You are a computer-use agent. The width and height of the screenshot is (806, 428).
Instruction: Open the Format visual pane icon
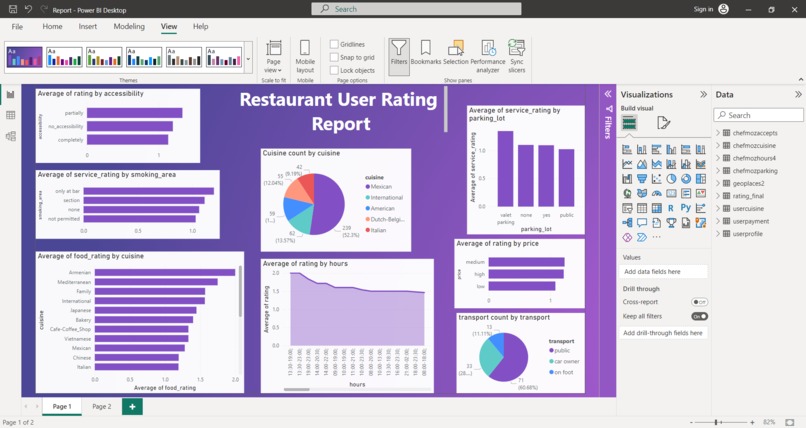pos(663,123)
